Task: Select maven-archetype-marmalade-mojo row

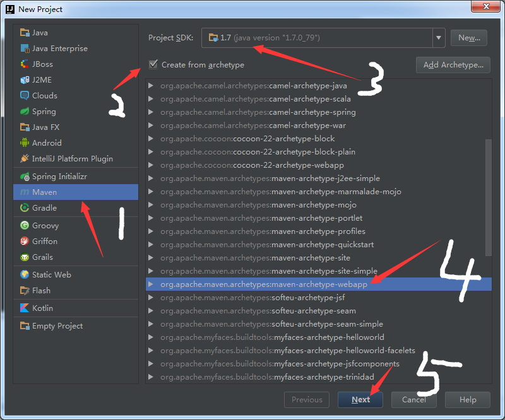Action: click(319, 192)
